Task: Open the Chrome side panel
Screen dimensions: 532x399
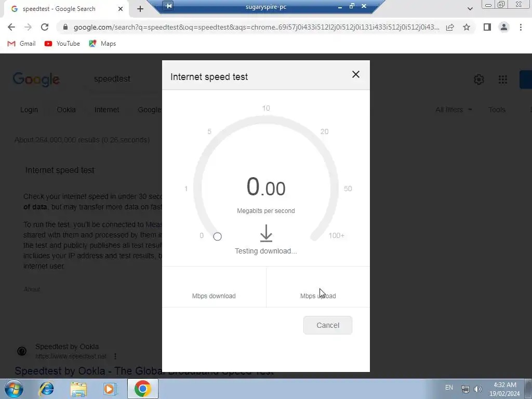Action: pyautogui.click(x=487, y=27)
